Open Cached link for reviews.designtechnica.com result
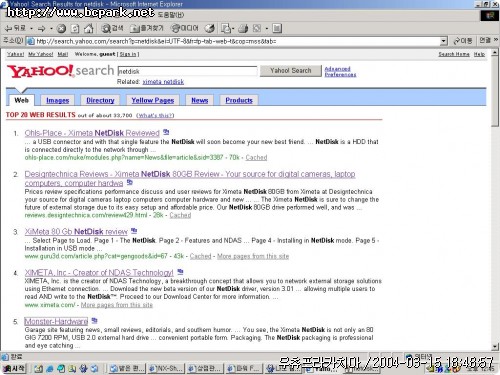The image size is (500, 375). pos(180,215)
